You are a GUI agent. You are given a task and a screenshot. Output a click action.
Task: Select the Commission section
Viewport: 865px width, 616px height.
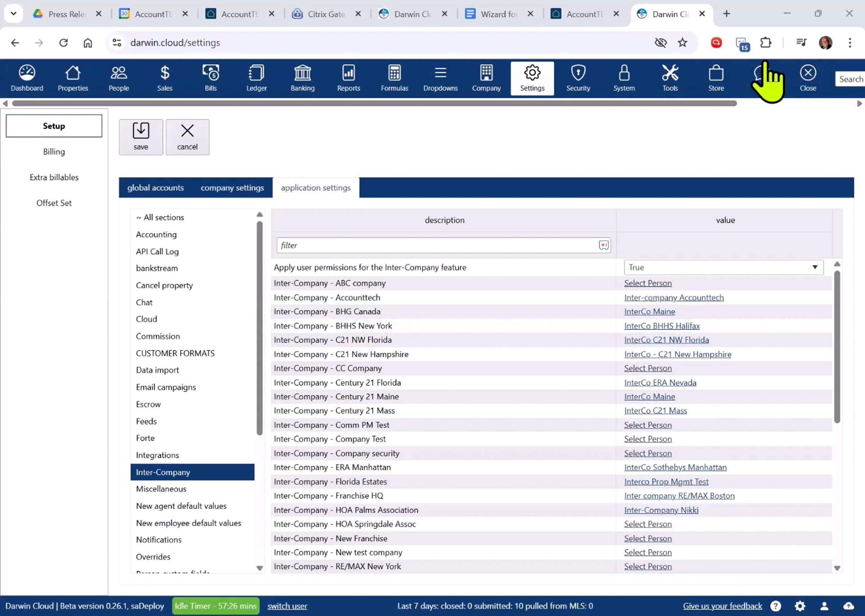click(192, 336)
